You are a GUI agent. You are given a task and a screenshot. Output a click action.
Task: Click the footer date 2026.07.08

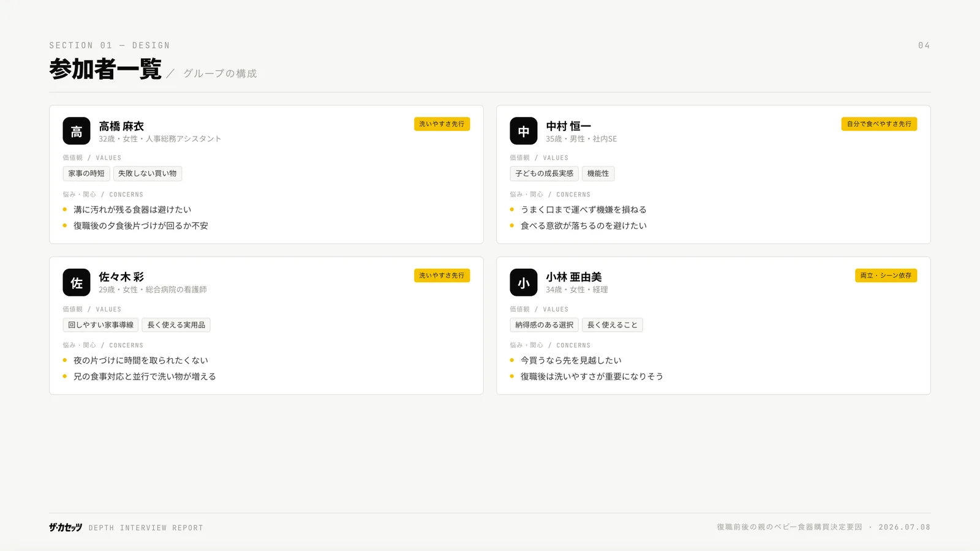(x=905, y=527)
